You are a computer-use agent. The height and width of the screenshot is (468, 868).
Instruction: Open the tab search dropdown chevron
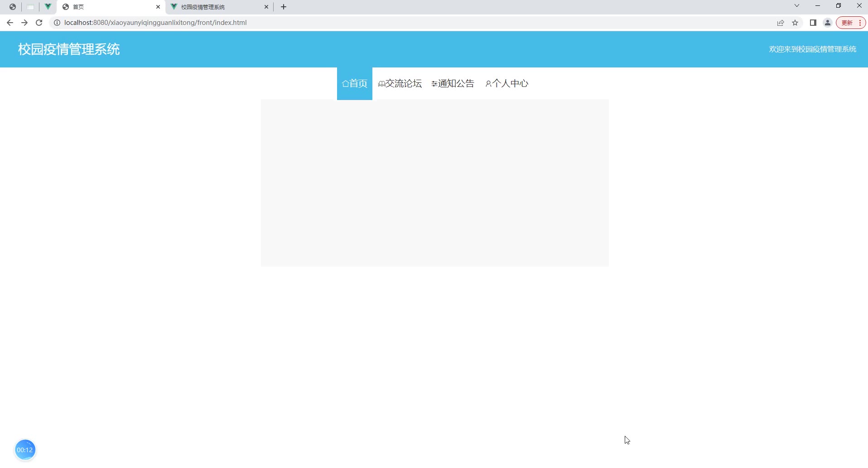[797, 6]
